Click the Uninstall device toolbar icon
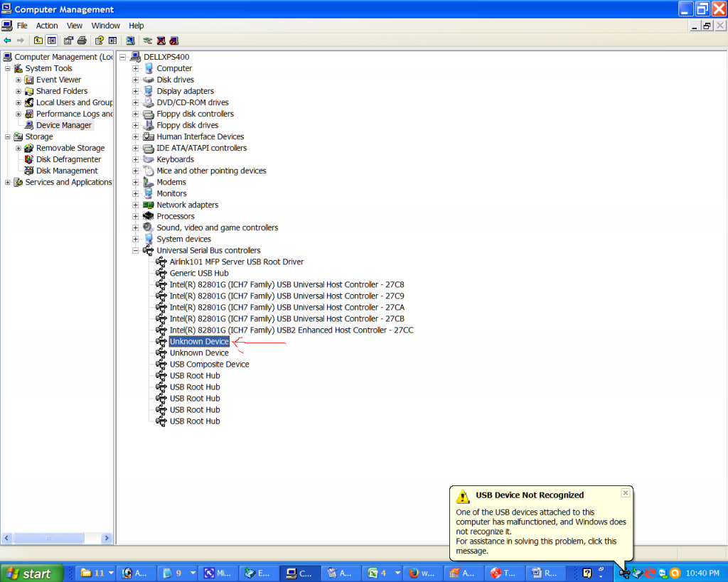This screenshot has width=728, height=582. [x=161, y=41]
